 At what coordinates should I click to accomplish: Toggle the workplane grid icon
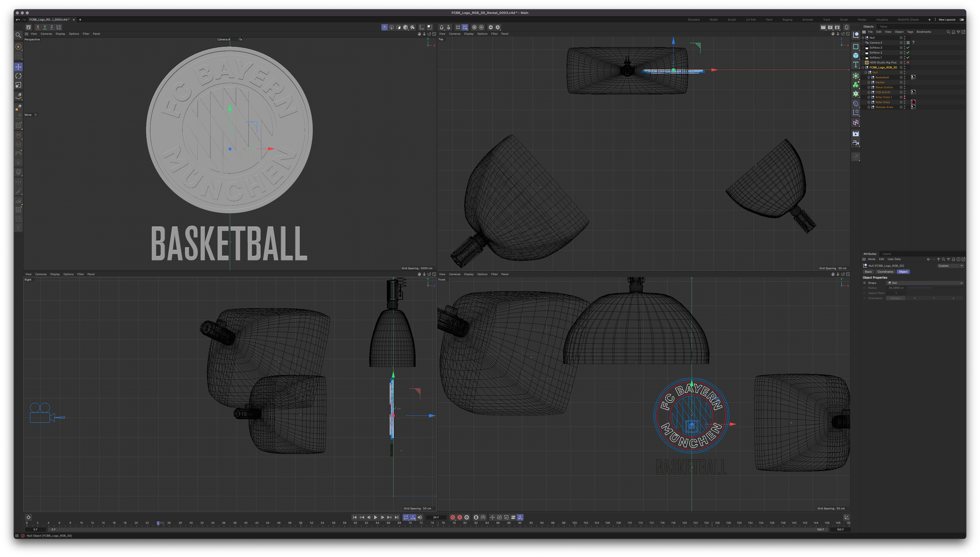(x=458, y=27)
